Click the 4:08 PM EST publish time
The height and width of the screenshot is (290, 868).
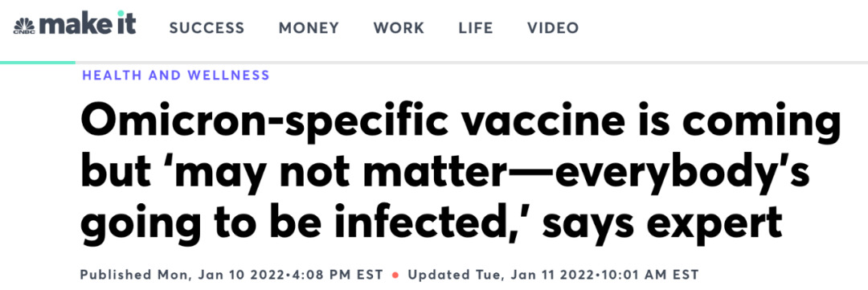tap(352, 275)
